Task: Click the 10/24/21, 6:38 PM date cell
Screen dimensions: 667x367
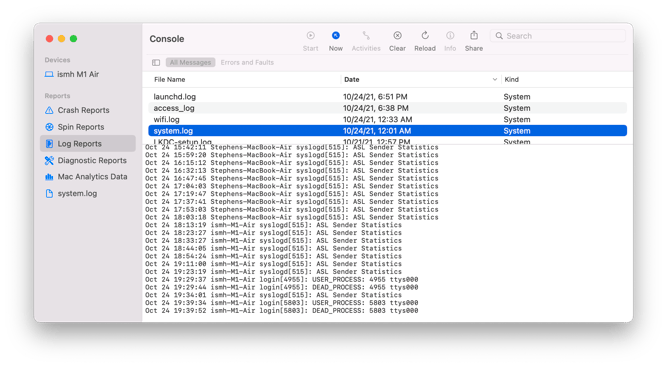Action: pos(376,108)
